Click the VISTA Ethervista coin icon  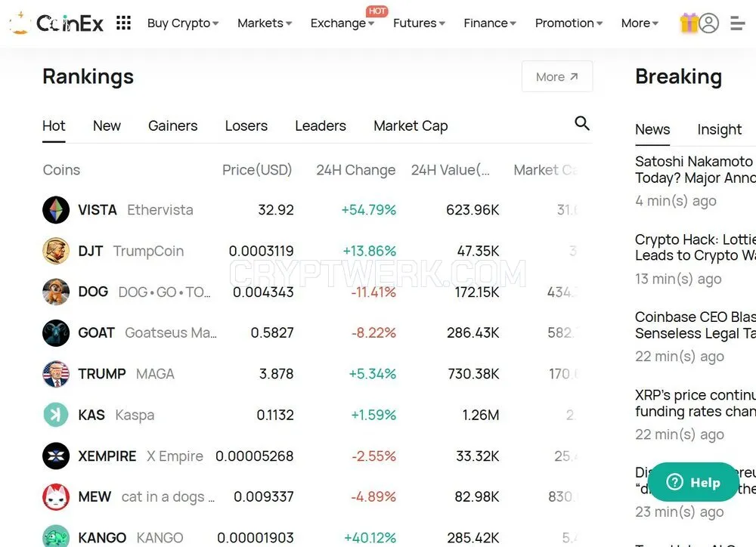point(56,209)
